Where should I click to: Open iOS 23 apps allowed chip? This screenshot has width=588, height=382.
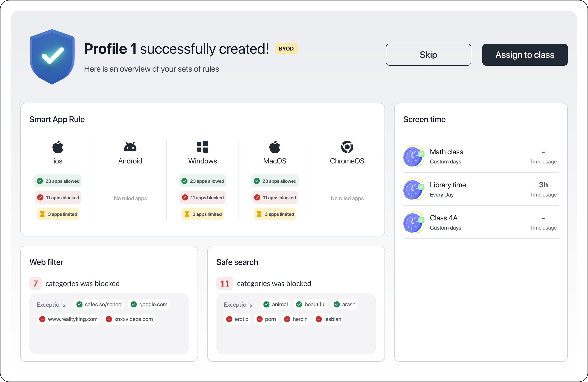pyautogui.click(x=58, y=181)
